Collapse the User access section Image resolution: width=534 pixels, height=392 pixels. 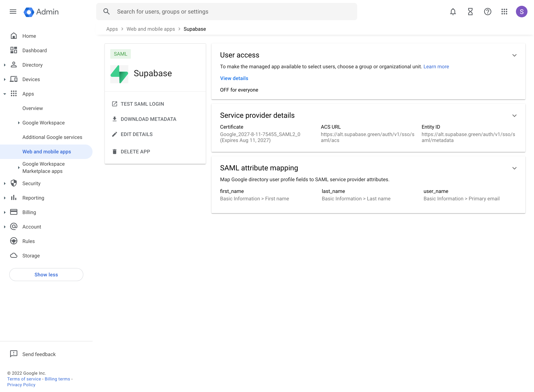pos(514,55)
